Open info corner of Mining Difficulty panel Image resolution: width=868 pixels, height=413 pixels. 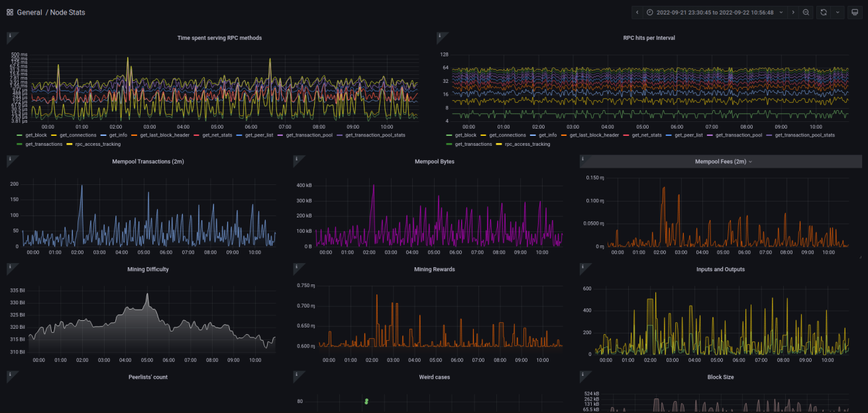coord(10,266)
